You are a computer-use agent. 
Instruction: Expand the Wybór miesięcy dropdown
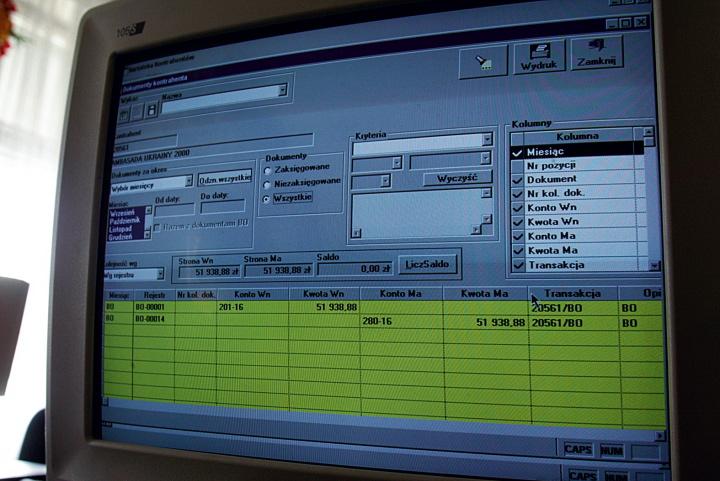(x=187, y=182)
